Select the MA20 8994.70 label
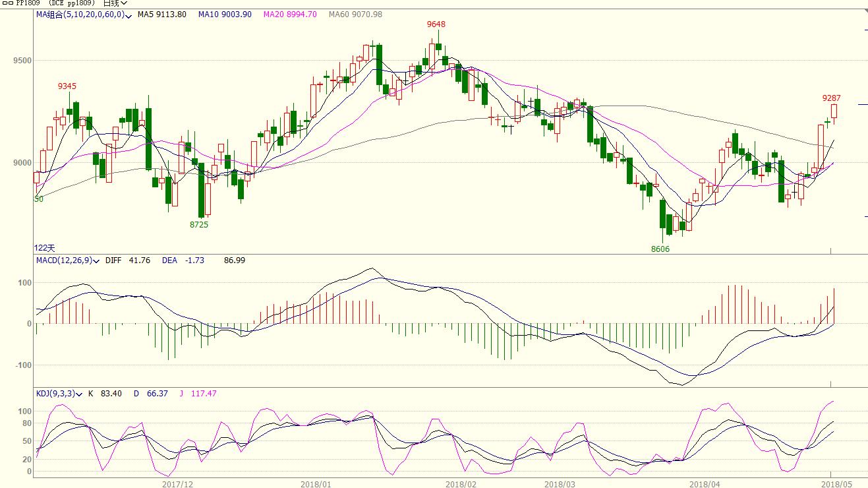The width and height of the screenshot is (868, 488). pos(289,15)
